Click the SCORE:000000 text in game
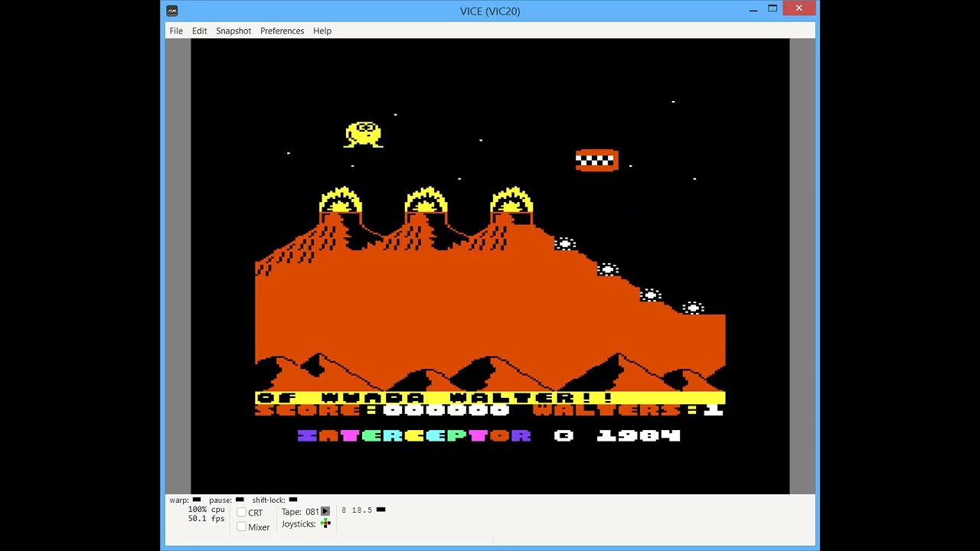 pyautogui.click(x=383, y=410)
